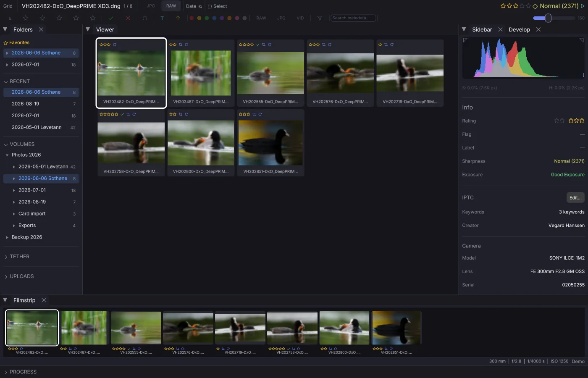Toggle the histogram shadow clipping triangle
588x378 pixels.
[x=465, y=40]
